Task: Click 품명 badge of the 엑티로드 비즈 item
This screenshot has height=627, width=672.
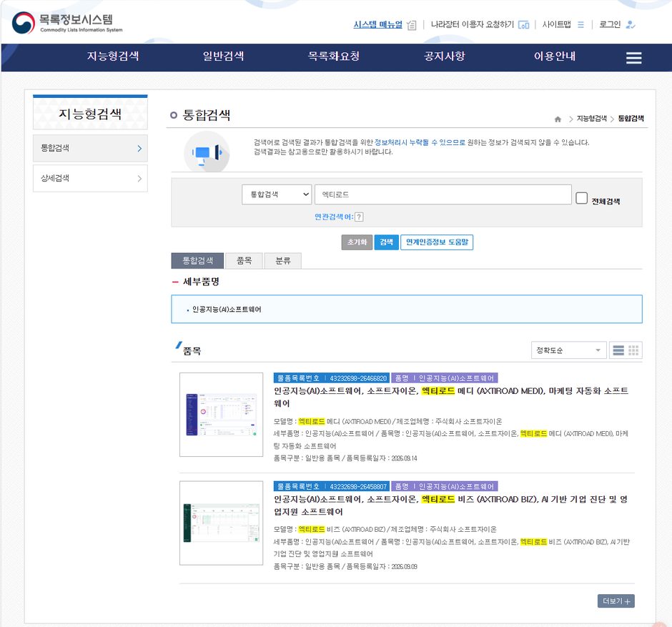Action: (445, 486)
